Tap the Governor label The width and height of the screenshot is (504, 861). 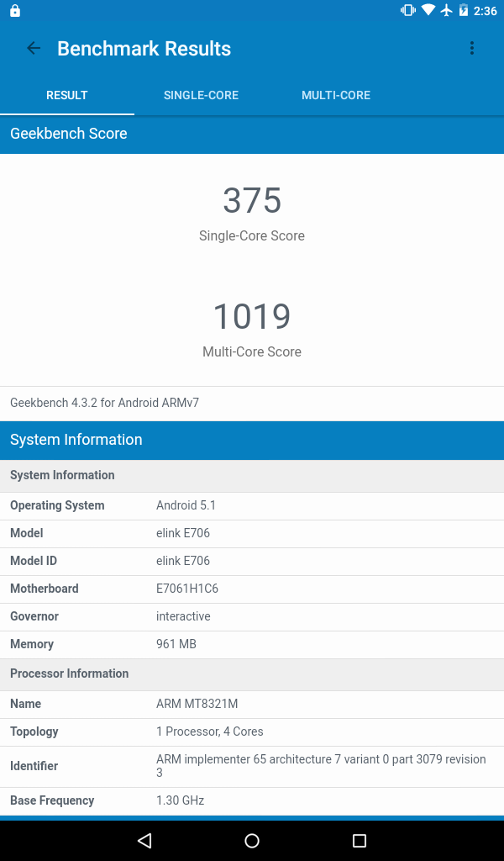point(34,616)
